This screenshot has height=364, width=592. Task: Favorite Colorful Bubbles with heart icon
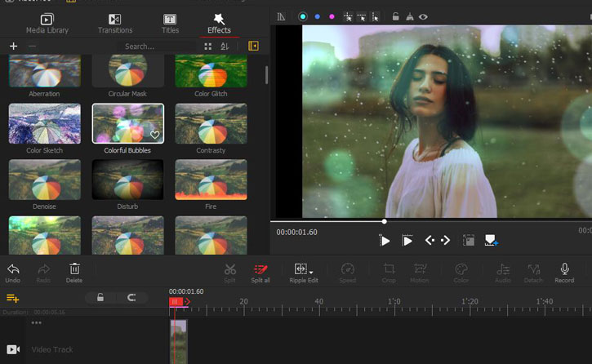coord(155,135)
